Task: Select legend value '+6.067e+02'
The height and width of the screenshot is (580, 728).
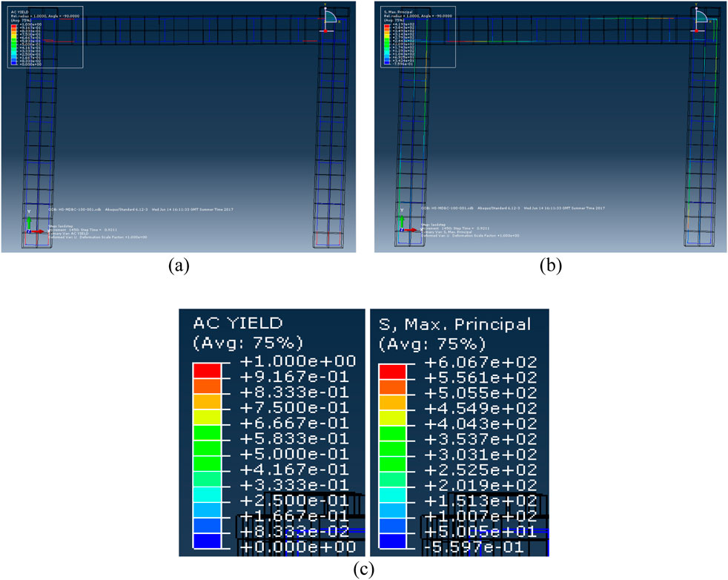Action: [481, 362]
